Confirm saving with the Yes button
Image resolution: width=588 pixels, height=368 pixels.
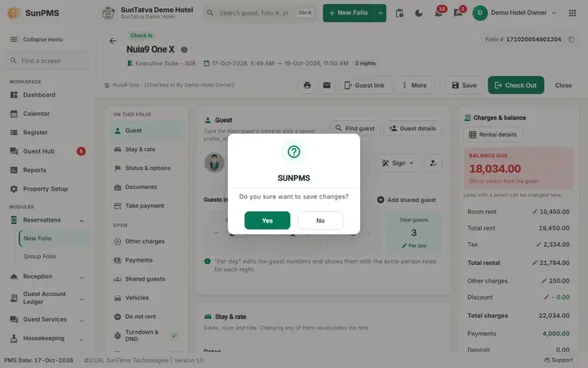point(267,221)
